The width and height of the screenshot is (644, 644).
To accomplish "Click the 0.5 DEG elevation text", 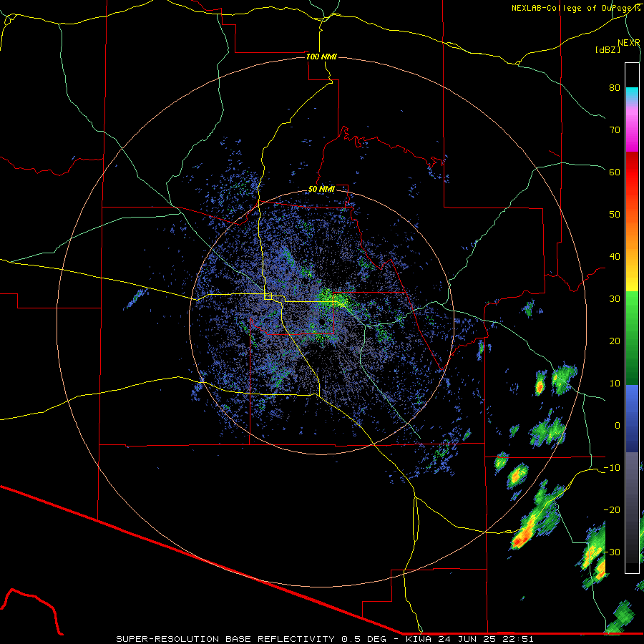I will [x=363, y=639].
